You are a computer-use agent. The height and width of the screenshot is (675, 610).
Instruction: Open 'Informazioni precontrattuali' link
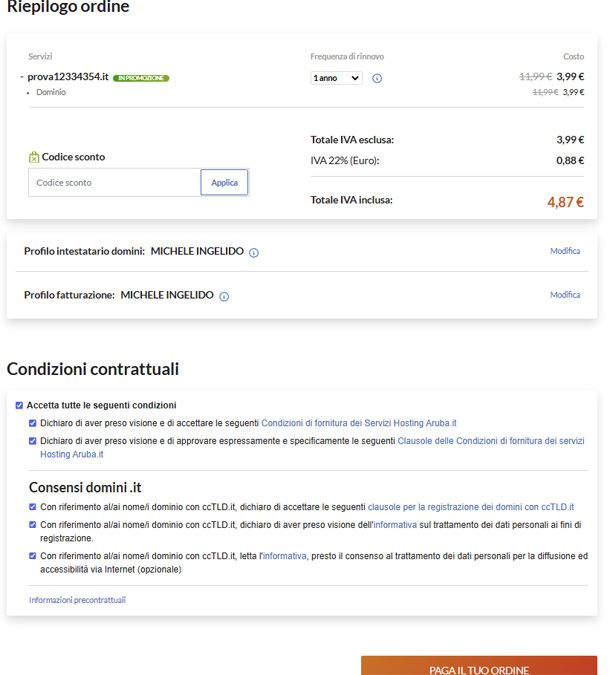pos(77,600)
